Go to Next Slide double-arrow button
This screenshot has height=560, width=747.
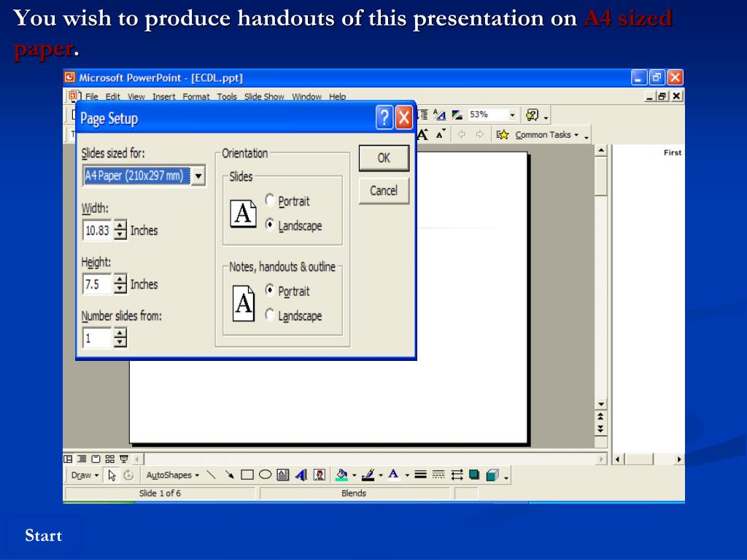click(x=601, y=429)
